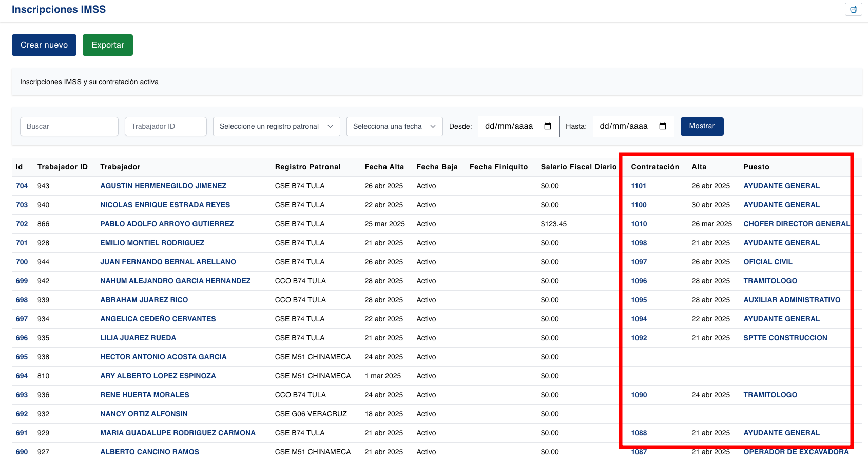Viewport: 868px width, 455px height.
Task: Open worker AGUSTIN HERMENEGILDO JIMENEZ
Action: (163, 186)
